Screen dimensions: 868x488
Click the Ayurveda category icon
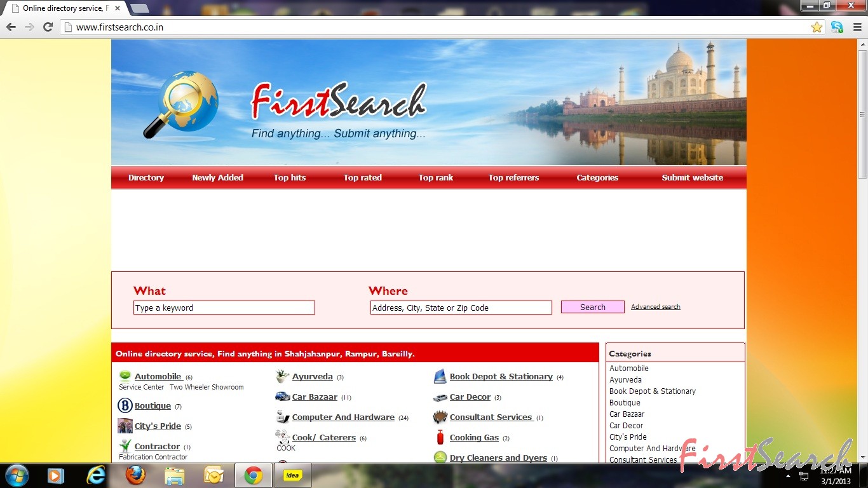(x=283, y=377)
